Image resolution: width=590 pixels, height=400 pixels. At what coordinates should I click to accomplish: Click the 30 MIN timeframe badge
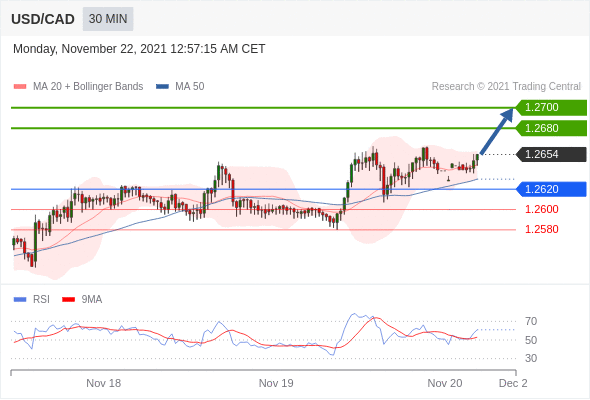[x=108, y=19]
